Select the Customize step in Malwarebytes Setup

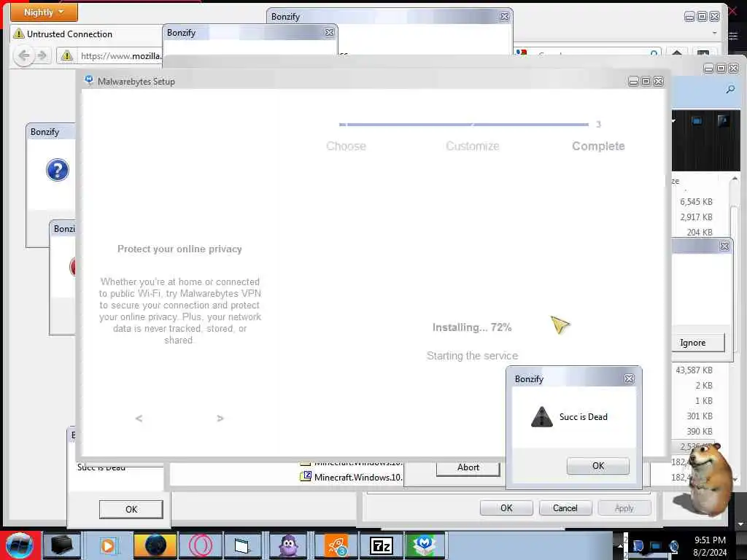pos(472,146)
